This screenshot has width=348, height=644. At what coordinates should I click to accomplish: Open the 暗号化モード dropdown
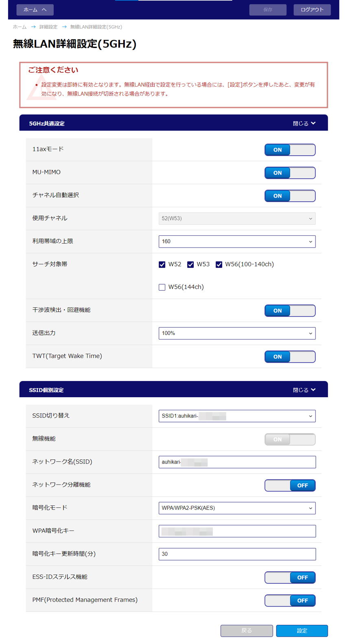(x=237, y=508)
